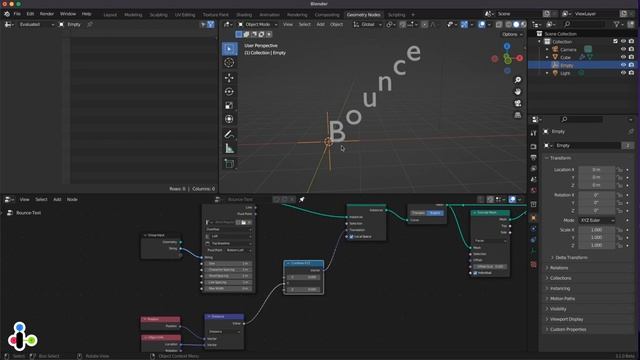
Task: Switch perspective/orthographic with the grid icon
Action: tap(518, 115)
